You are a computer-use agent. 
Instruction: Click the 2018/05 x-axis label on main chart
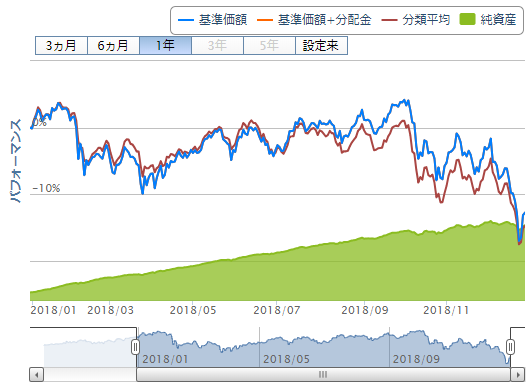[x=193, y=310]
